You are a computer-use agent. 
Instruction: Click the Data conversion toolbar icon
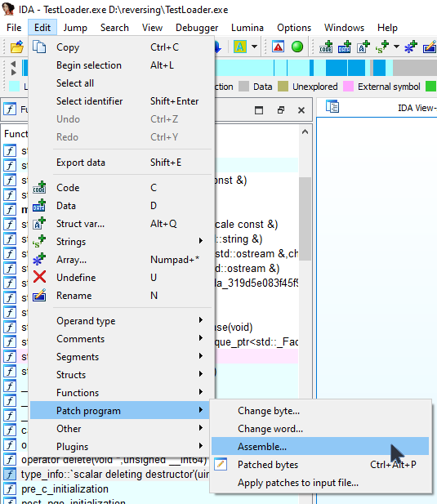click(345, 47)
